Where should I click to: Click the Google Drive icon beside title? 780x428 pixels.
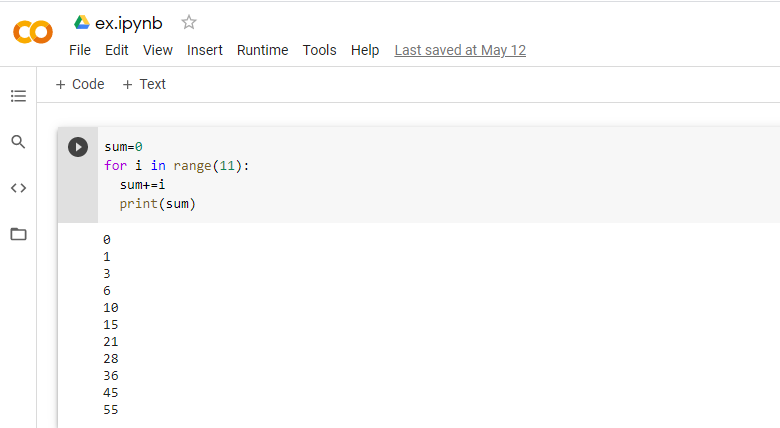[82, 23]
